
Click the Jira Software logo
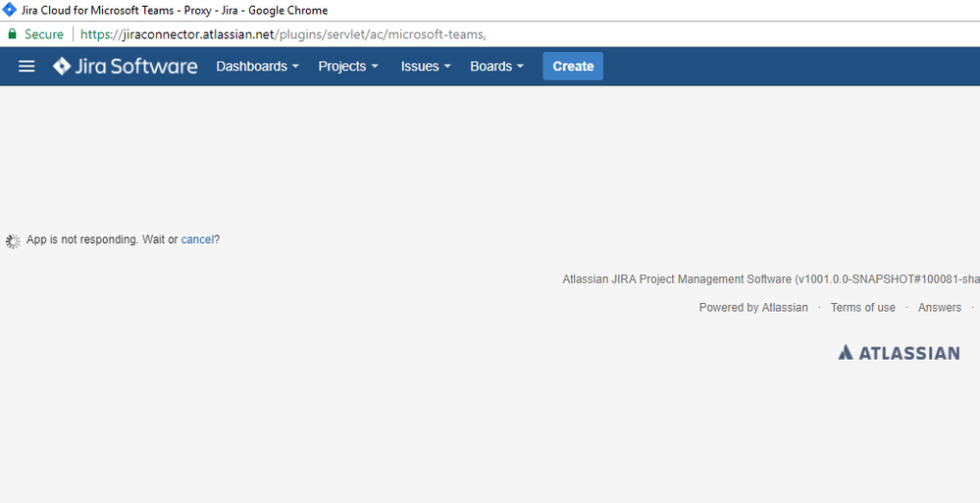click(125, 67)
